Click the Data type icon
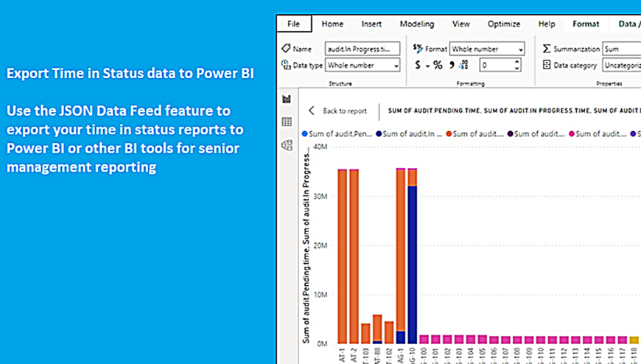The width and height of the screenshot is (641, 364). (x=286, y=65)
